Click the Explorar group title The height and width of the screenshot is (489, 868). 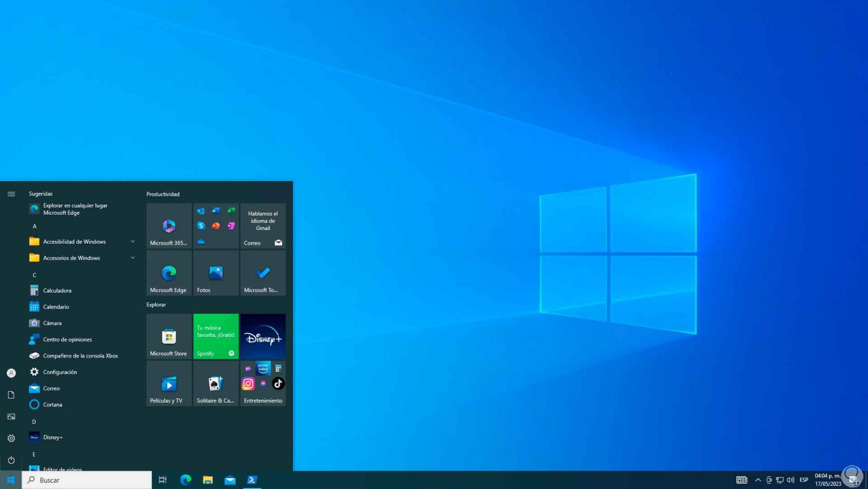click(156, 305)
